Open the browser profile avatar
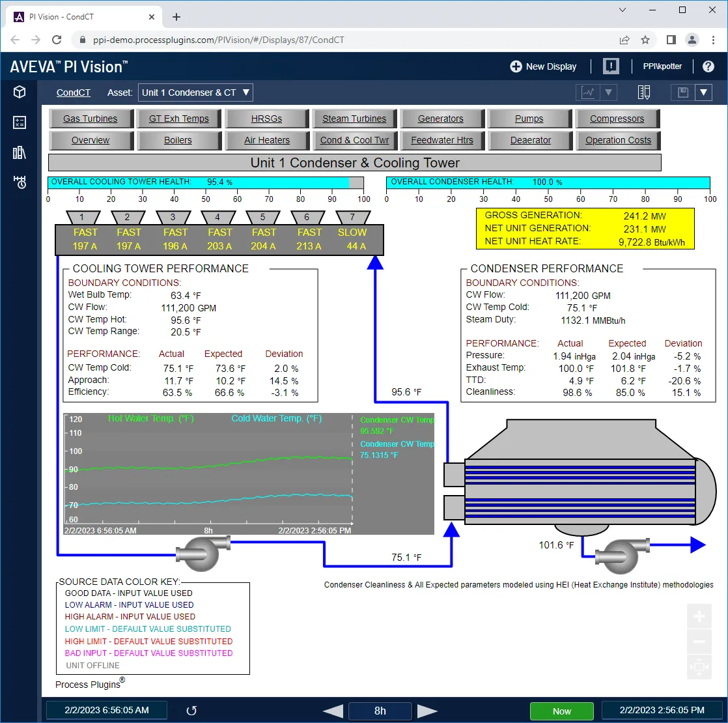Screen dimensions: 728x723 pos(692,40)
